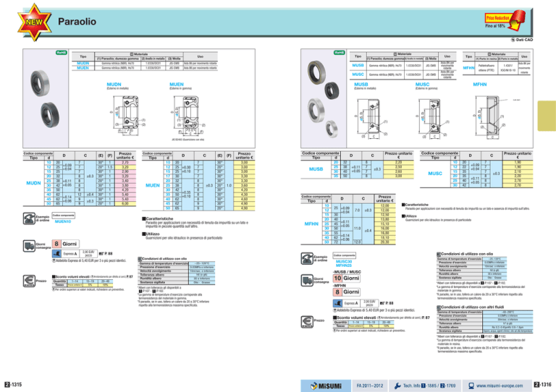Screen dimensions: 556x392
Task: Click RoHS badge in the MUDN/MUEN panel
Action: click(62, 52)
